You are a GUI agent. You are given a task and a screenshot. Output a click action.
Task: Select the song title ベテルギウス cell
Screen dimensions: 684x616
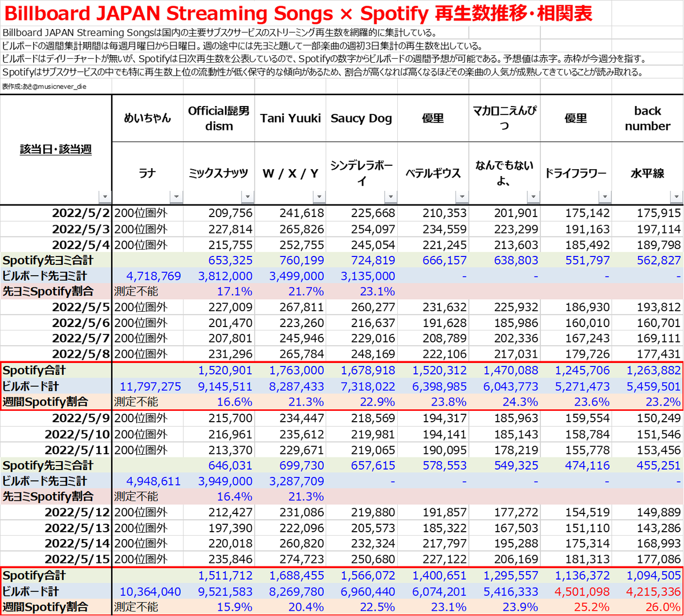(433, 173)
